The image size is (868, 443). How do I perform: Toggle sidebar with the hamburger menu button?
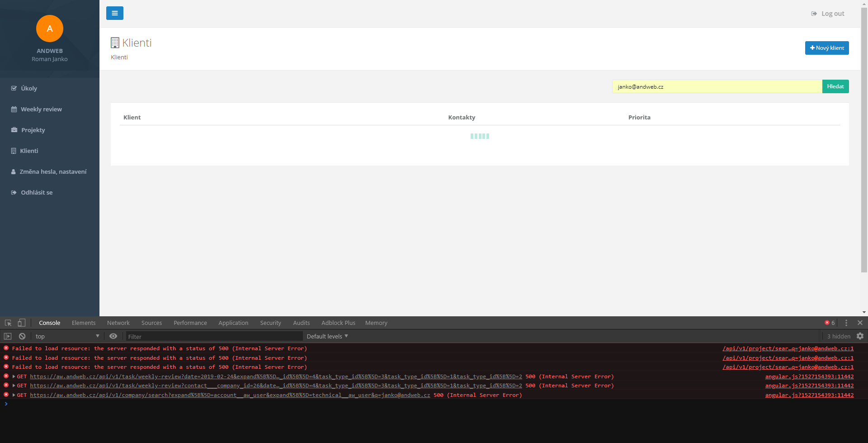pyautogui.click(x=115, y=13)
